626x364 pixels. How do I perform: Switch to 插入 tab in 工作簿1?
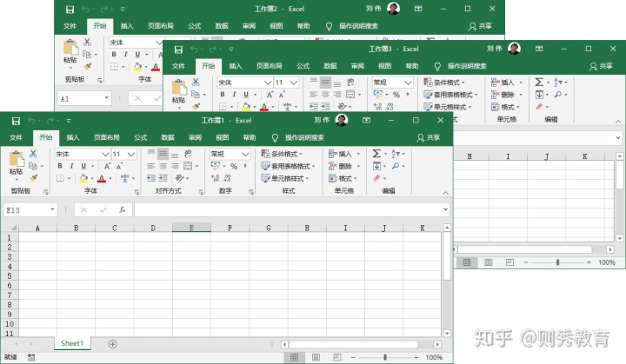(73, 137)
